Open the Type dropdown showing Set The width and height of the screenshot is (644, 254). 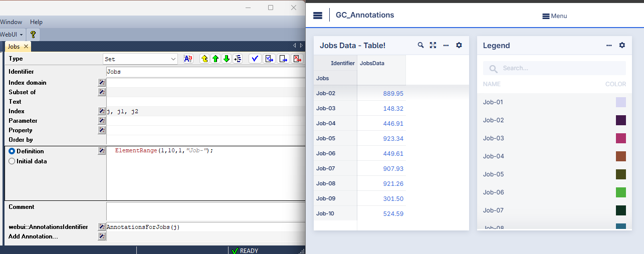[140, 59]
